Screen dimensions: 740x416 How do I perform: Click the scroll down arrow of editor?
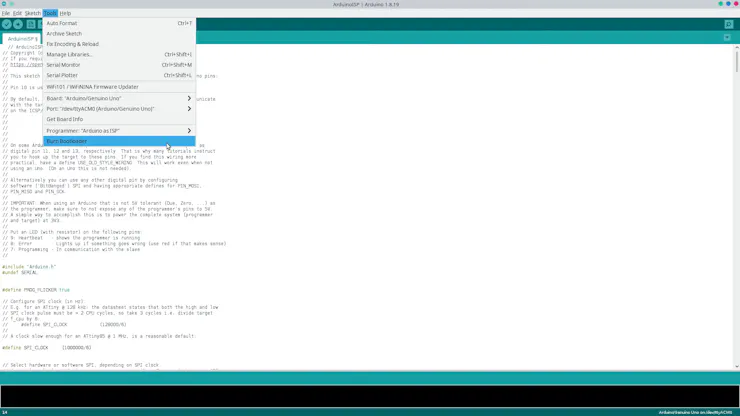click(736, 366)
